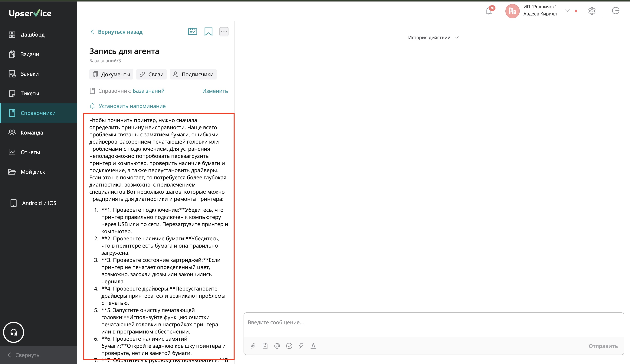
Task: Click the notifications bell icon
Action: [x=489, y=11]
